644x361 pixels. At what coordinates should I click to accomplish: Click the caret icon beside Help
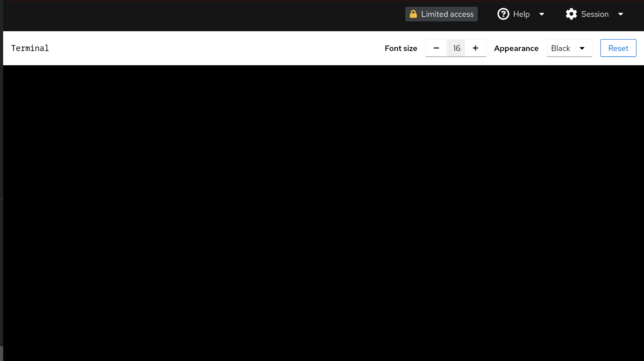tap(542, 14)
